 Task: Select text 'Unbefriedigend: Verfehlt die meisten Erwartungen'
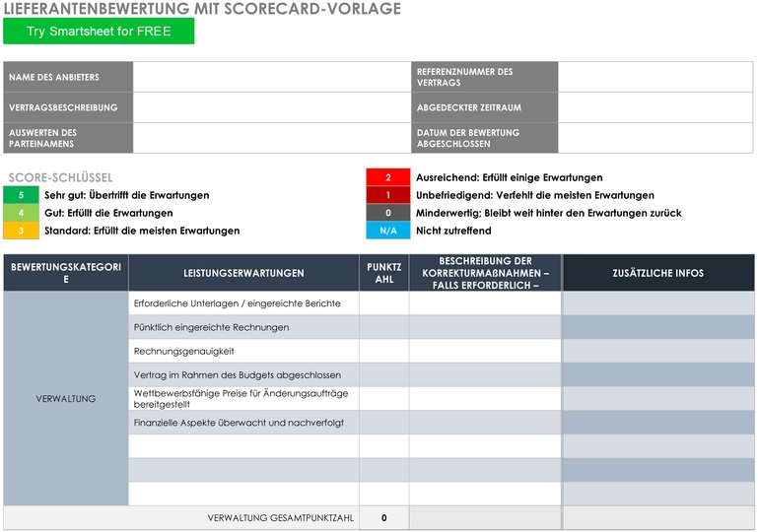pos(535,195)
